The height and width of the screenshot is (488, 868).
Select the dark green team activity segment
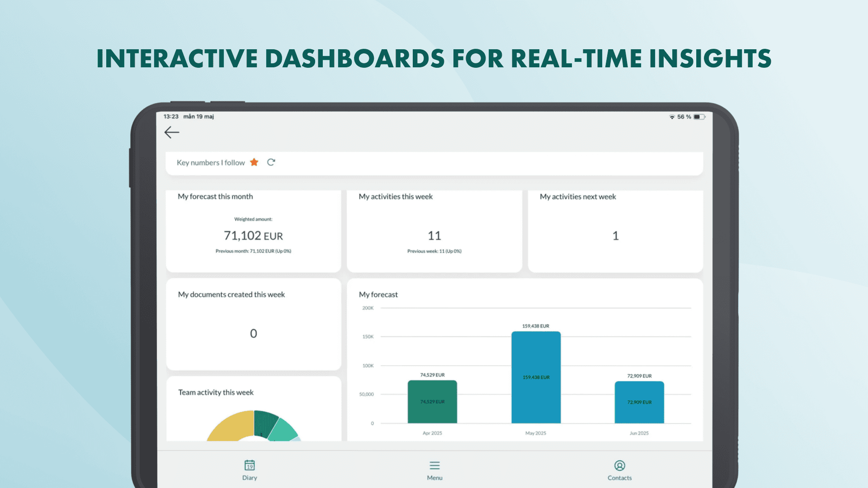click(264, 422)
